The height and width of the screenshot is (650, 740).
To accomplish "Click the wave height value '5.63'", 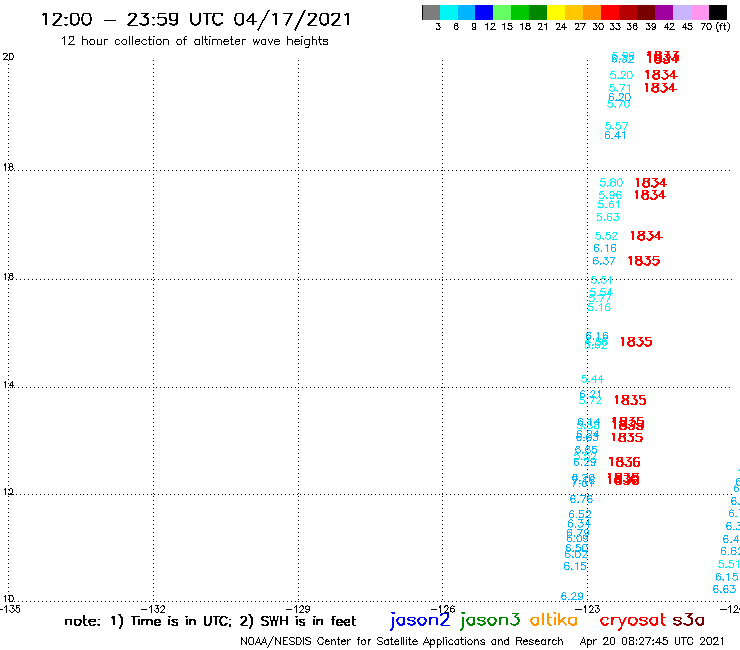I will pyautogui.click(x=608, y=217).
